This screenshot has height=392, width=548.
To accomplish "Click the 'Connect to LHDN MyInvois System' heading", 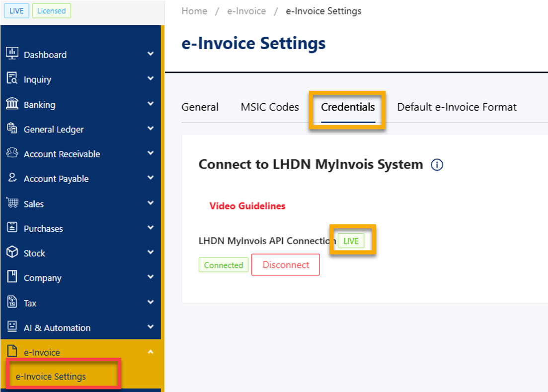I will point(311,164).
